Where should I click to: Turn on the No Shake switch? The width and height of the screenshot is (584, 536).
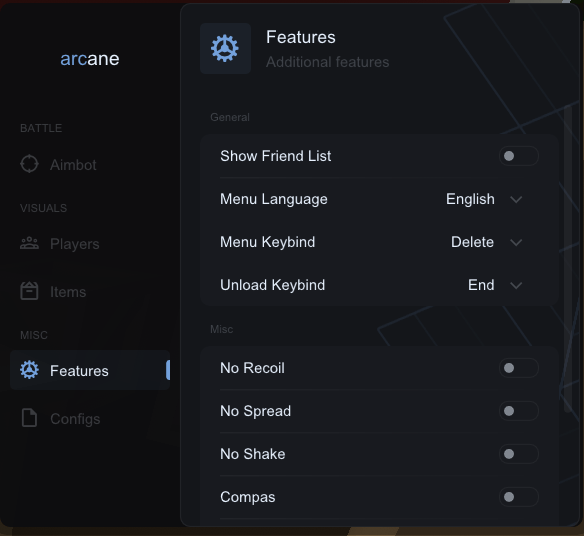pyautogui.click(x=519, y=454)
